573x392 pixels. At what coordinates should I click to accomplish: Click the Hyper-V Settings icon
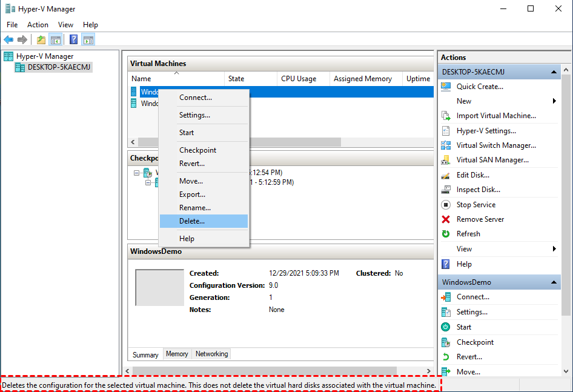coord(446,131)
